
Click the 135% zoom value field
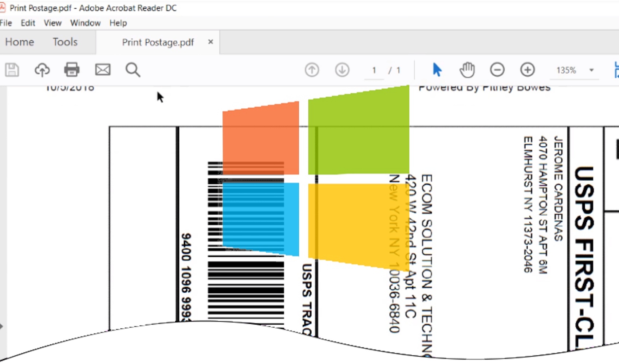click(x=566, y=70)
